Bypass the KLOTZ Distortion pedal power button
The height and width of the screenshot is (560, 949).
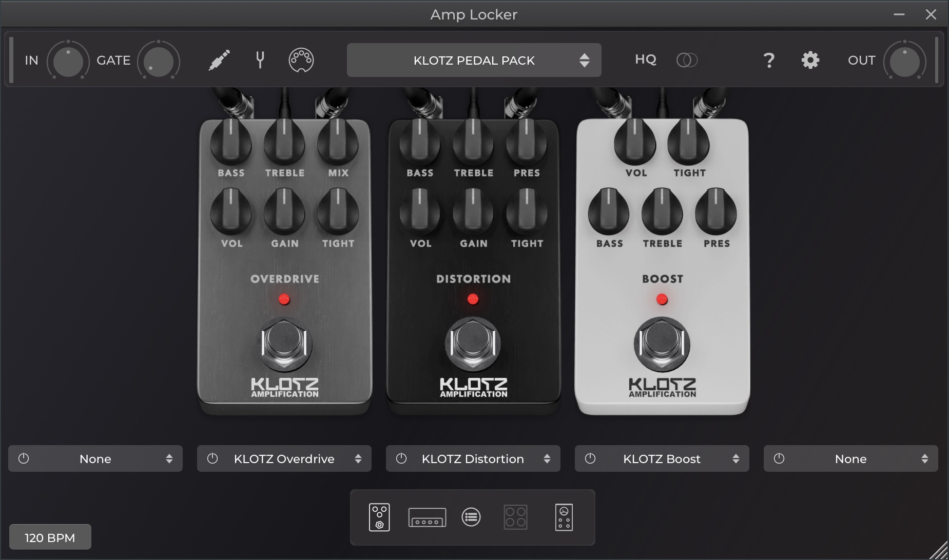coord(401,458)
